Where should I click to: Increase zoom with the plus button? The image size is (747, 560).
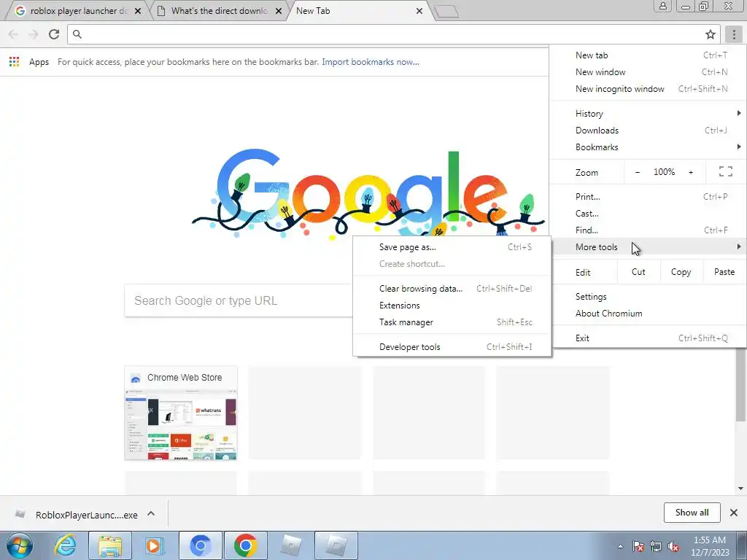click(x=691, y=172)
